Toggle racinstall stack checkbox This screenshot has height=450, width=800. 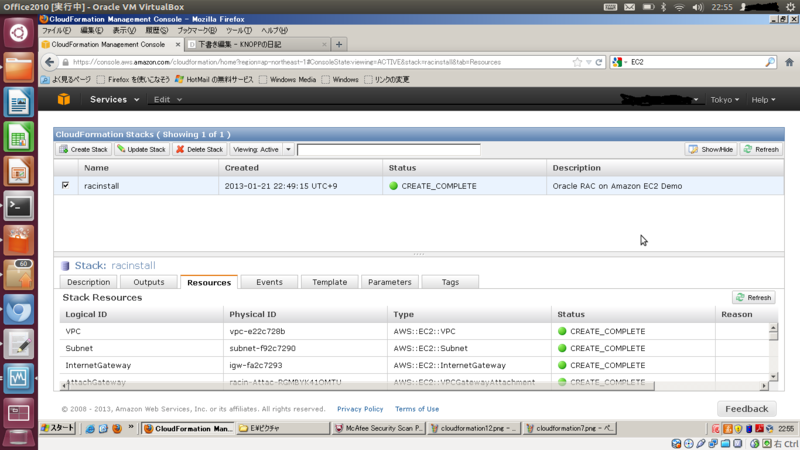pos(65,185)
